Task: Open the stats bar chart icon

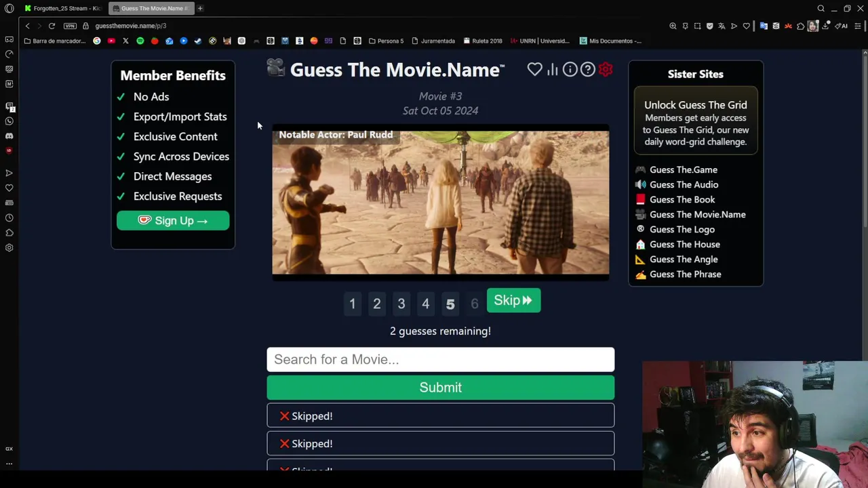Action: [x=553, y=69]
